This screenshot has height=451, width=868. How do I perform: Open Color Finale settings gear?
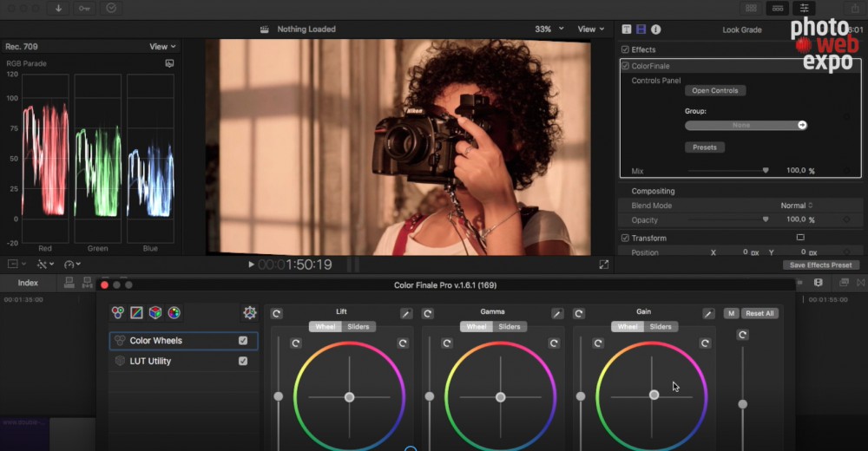[x=250, y=313]
